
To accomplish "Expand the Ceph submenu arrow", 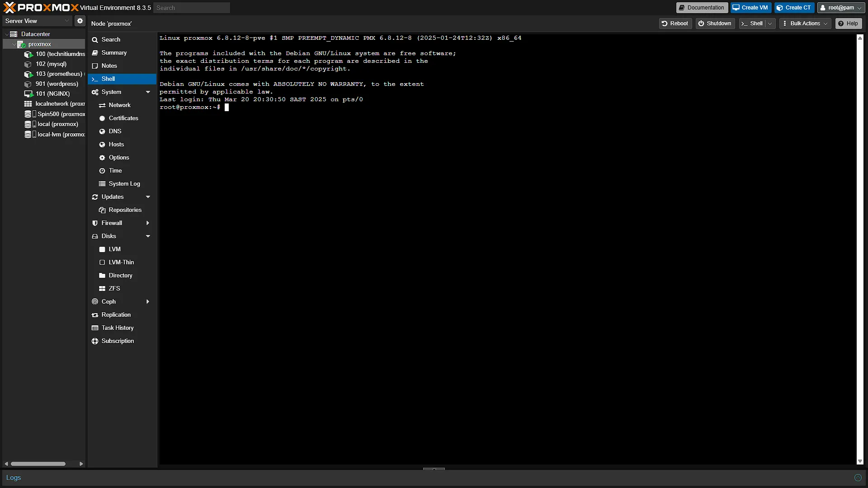I will pos(148,302).
